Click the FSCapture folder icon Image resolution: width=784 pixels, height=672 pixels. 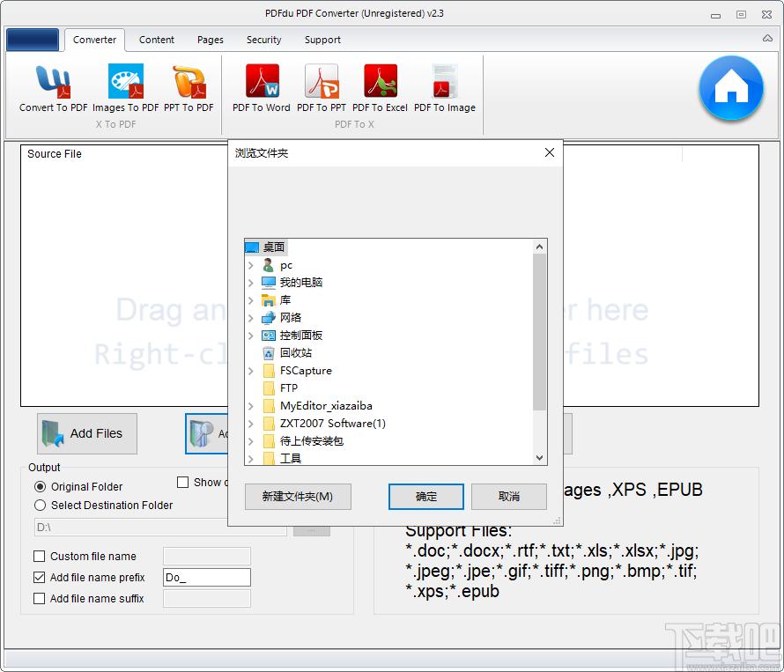(x=269, y=371)
